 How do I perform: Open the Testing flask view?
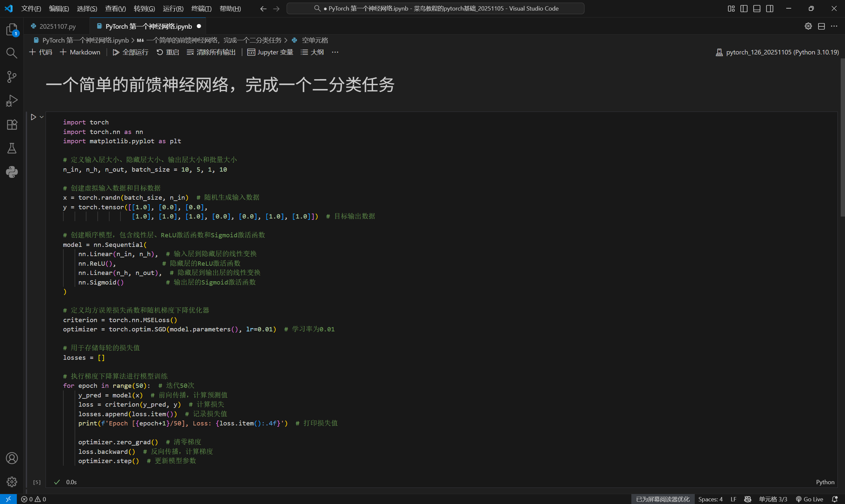click(12, 148)
